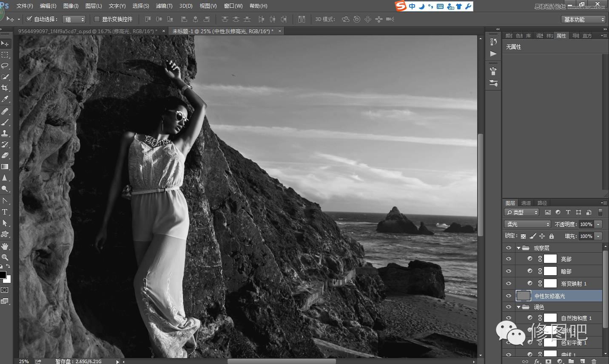Viewport: 609px width, 364px height.
Task: Toggle the Quick Mask mode icon
Action: click(5, 290)
